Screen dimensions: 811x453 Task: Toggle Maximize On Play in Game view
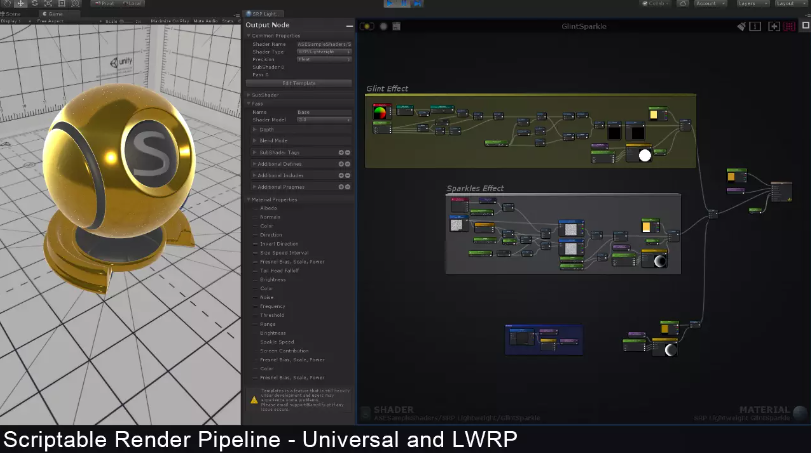pyautogui.click(x=170, y=21)
